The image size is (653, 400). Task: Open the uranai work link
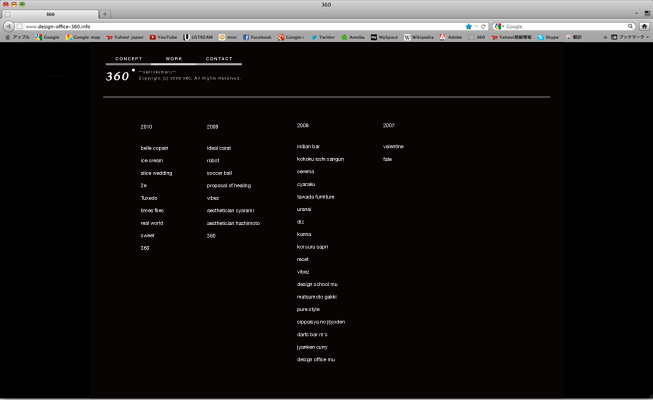click(304, 209)
